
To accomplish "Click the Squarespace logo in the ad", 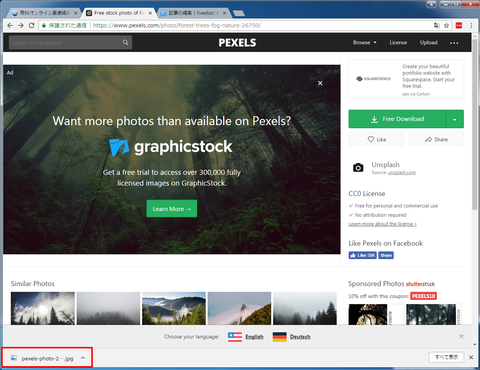I will pos(373,79).
